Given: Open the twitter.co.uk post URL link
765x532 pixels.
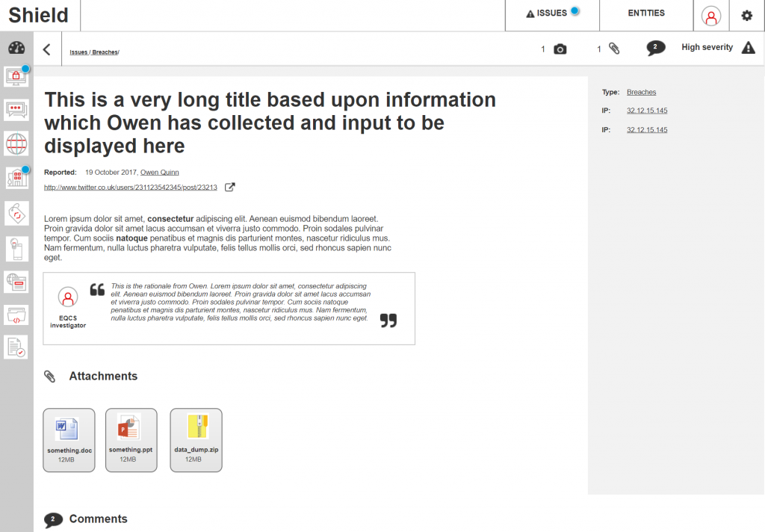Looking at the screenshot, I should click(x=131, y=188).
